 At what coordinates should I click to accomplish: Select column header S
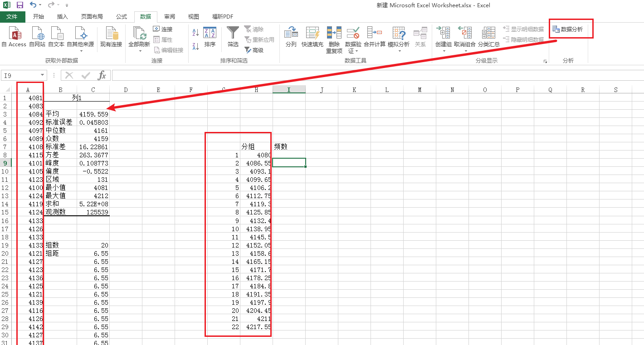click(615, 90)
